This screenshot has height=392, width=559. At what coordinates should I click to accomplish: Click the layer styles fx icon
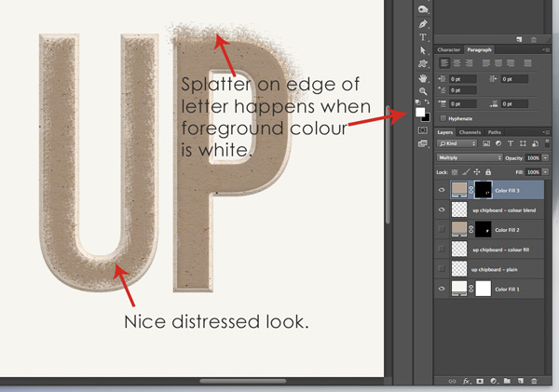click(x=466, y=381)
